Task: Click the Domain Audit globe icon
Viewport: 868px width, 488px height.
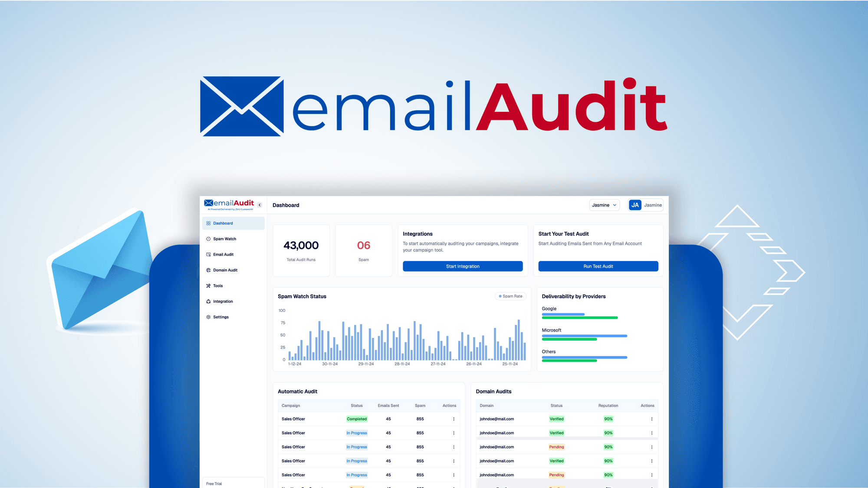Action: (x=208, y=270)
